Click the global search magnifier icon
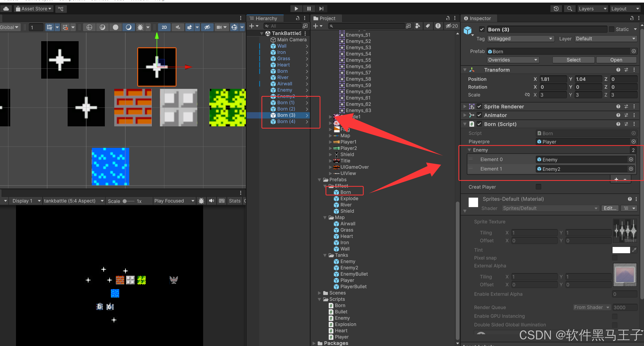Image resolution: width=644 pixels, height=346 pixels. (570, 9)
